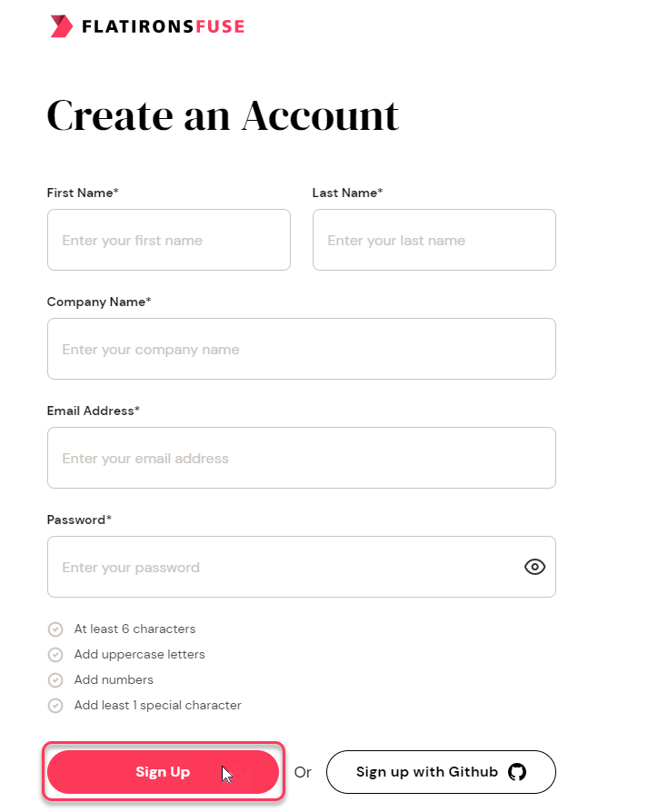Click the 'First Name*' label
658x812 pixels.
pyautogui.click(x=83, y=193)
